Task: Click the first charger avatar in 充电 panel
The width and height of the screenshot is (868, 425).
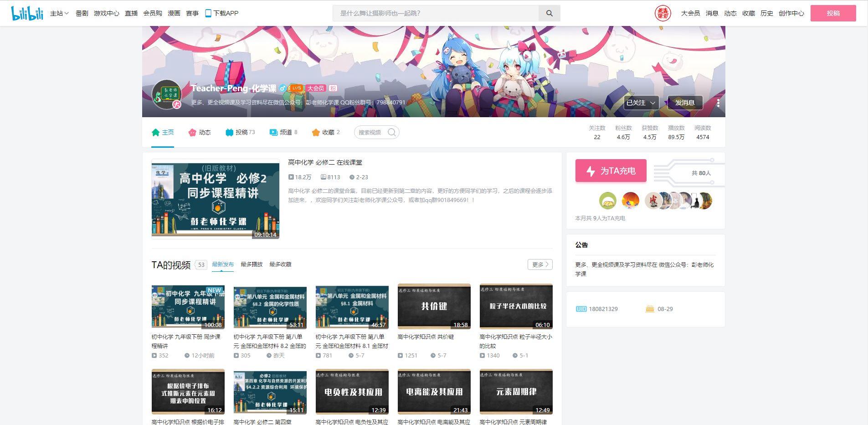Action: click(607, 200)
